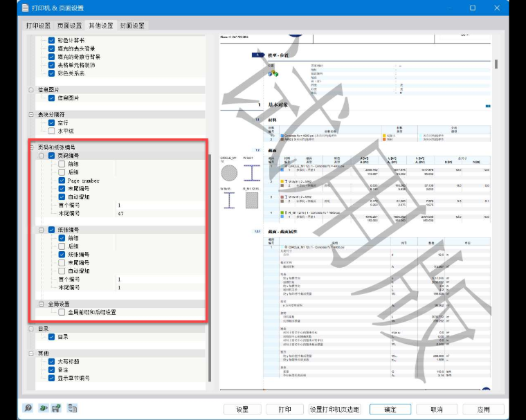Enable 后缀 under 页码编号
The height and width of the screenshot is (420, 526).
62,172
